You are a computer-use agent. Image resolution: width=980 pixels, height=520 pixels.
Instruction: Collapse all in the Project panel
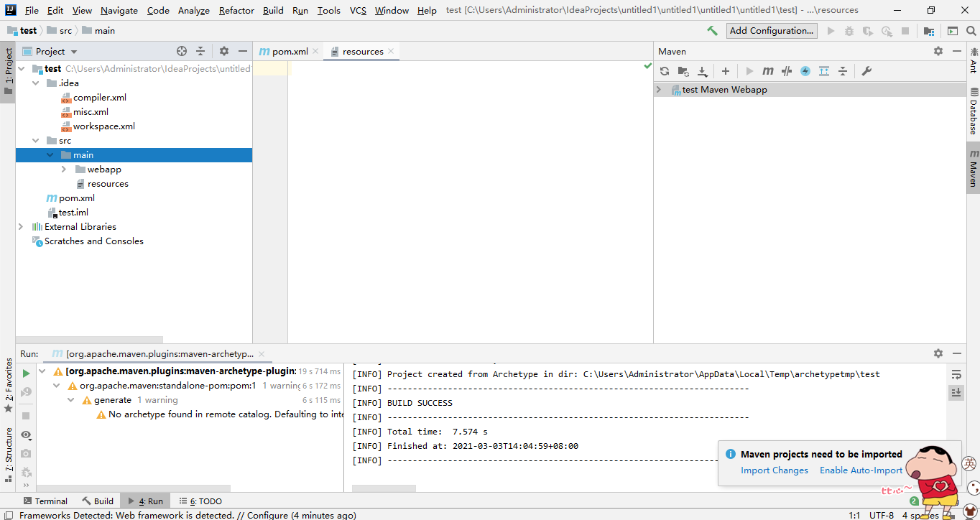pyautogui.click(x=200, y=51)
